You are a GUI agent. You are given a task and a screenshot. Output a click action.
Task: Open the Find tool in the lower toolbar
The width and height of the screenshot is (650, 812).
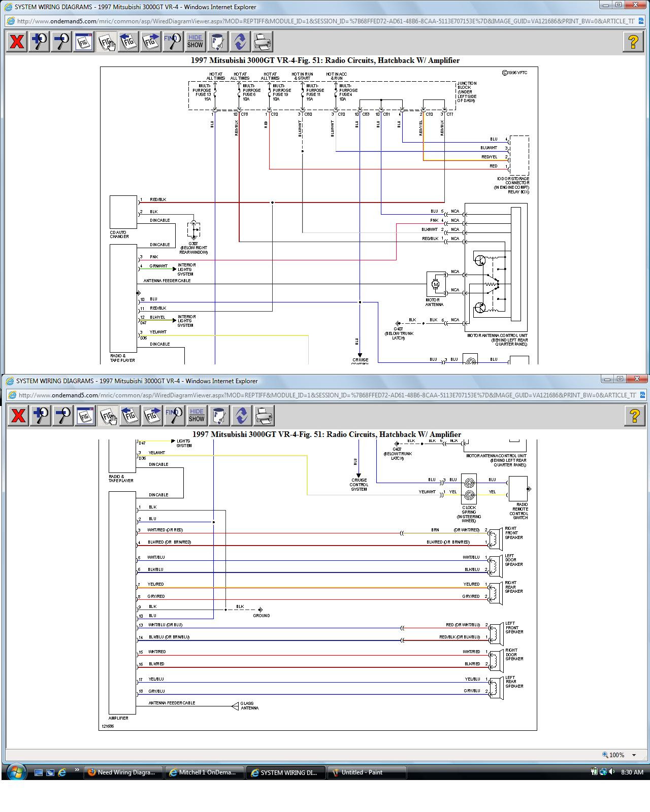coord(174,416)
